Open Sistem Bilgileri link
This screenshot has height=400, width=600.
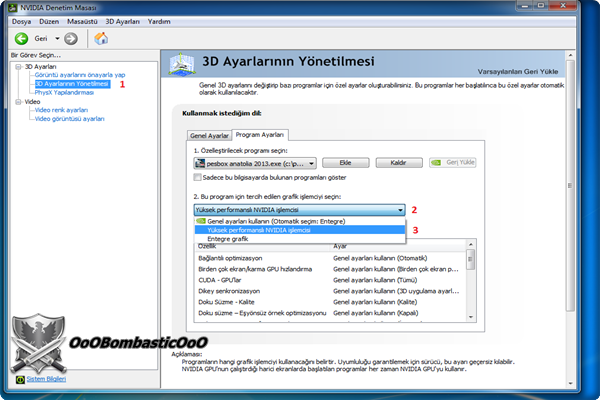46,379
